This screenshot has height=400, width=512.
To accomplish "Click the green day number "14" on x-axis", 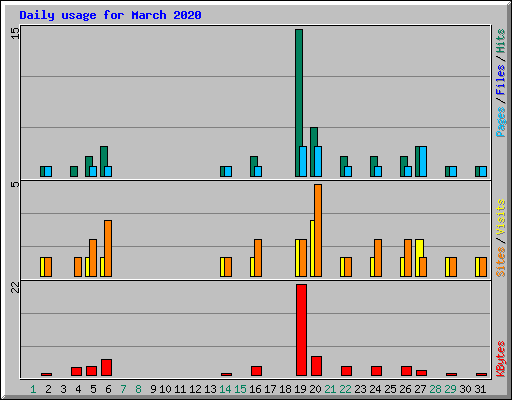I will 225,389.
